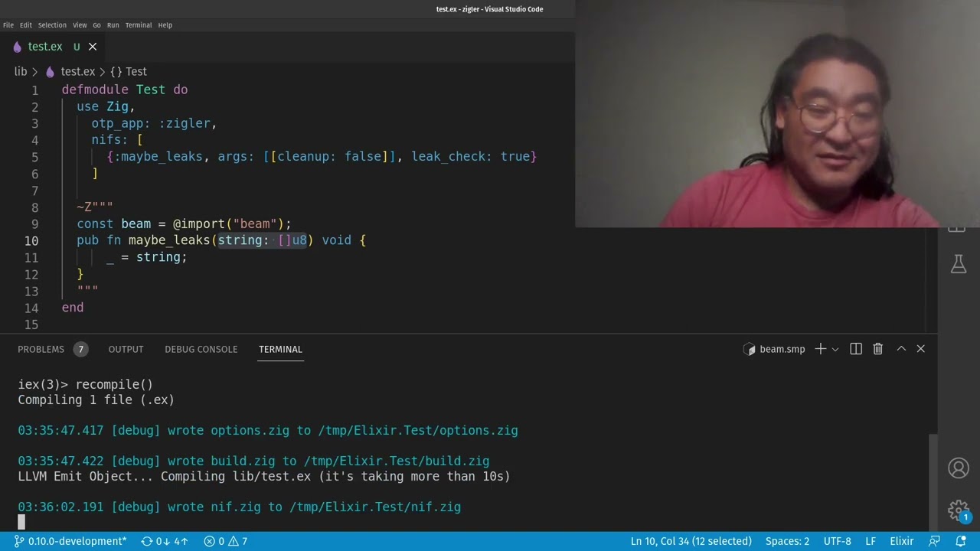Split the terminal panel
Screen dimensions: 980x551
pyautogui.click(x=856, y=349)
